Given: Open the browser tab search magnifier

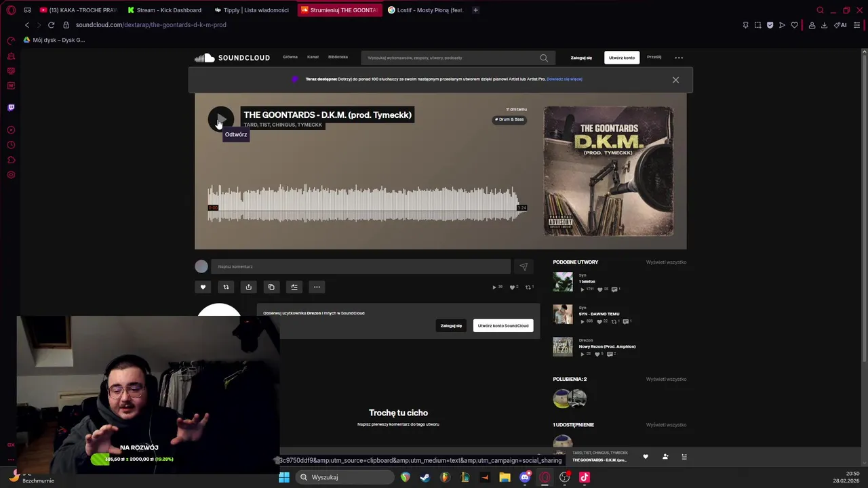Looking at the screenshot, I should click(820, 10).
